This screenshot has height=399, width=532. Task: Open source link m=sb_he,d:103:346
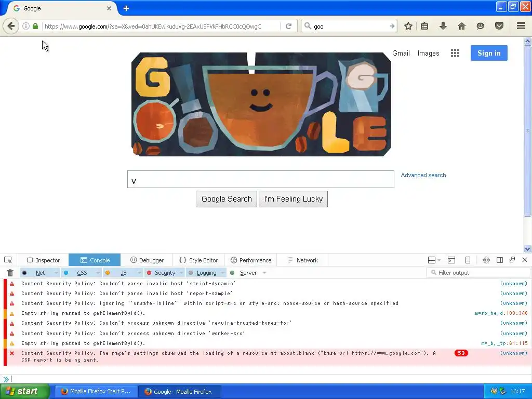501,313
